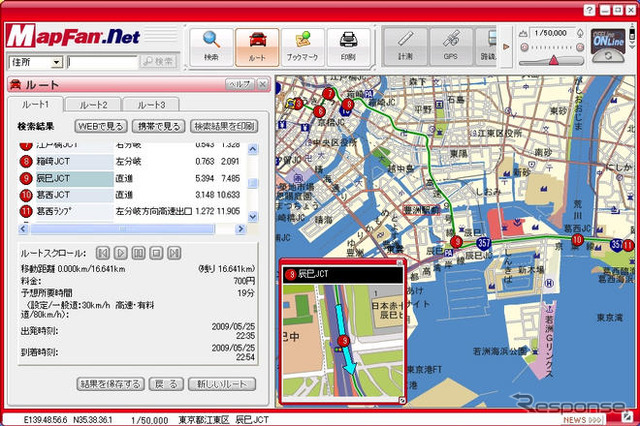This screenshot has width=640, height=426.
Task: Click route marker 10 on the map
Action: (x=577, y=240)
